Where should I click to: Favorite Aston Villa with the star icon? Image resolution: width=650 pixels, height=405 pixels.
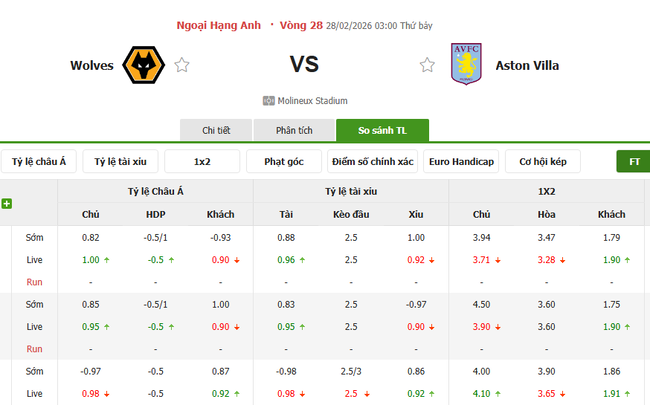click(x=427, y=66)
